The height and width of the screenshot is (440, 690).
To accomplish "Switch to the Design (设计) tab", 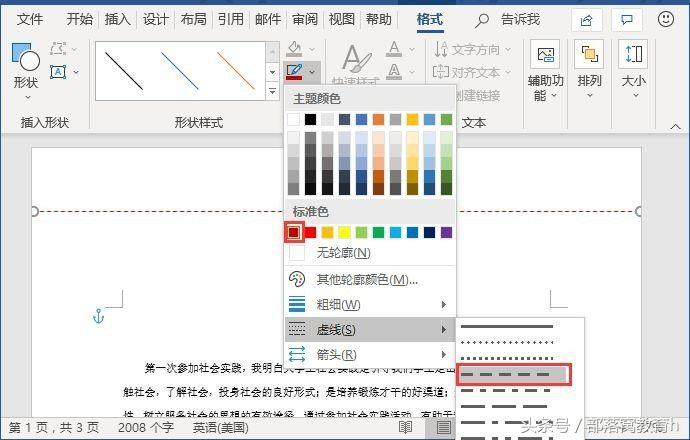I will click(x=155, y=19).
